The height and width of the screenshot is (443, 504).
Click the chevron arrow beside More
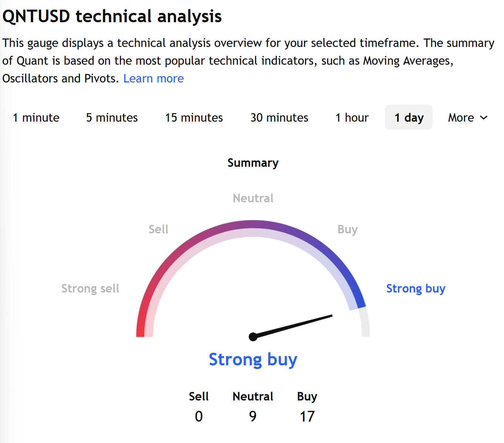pyautogui.click(x=484, y=118)
